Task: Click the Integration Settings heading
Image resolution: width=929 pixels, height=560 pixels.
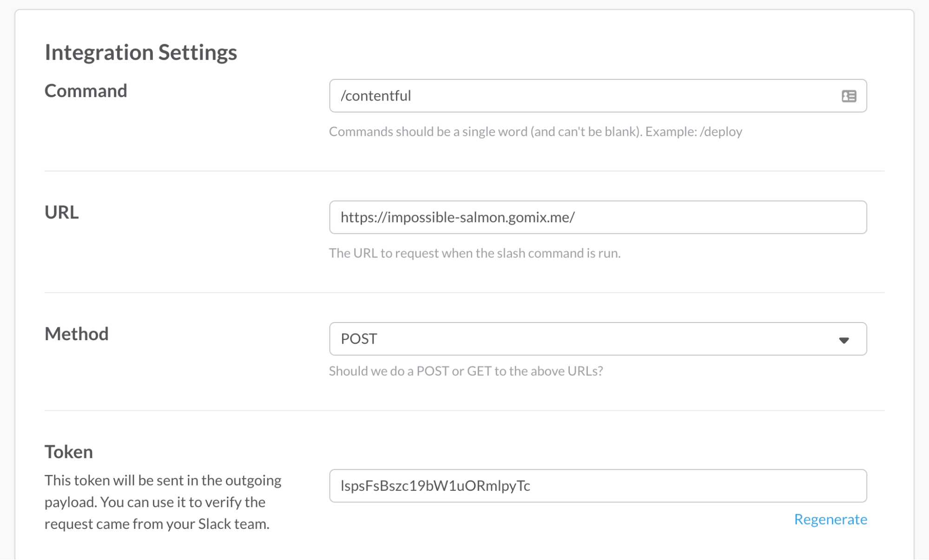Action: tap(141, 52)
